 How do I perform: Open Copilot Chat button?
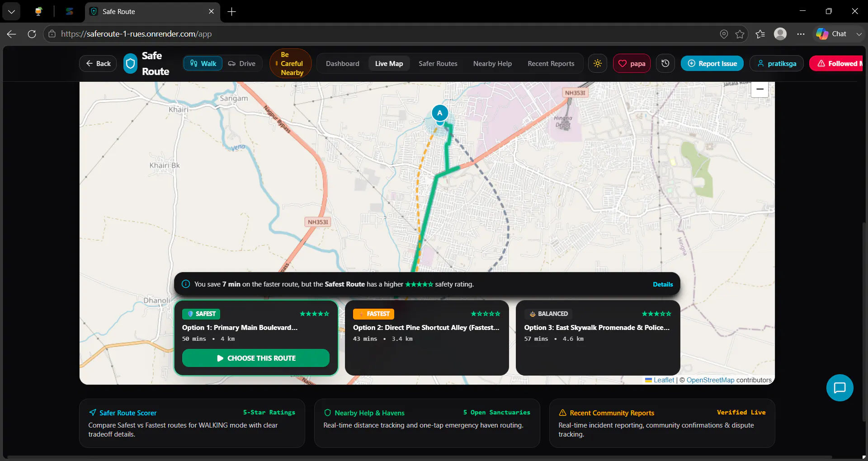coord(831,34)
